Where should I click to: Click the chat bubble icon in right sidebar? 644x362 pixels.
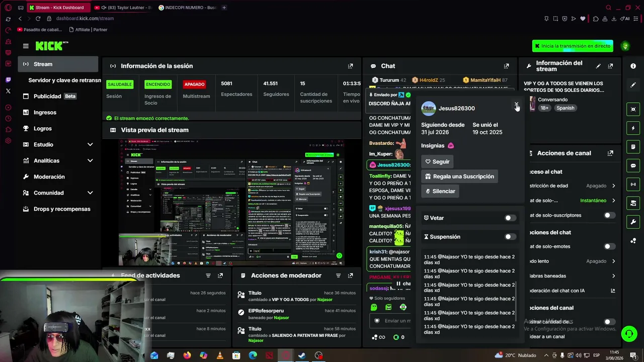[633, 165]
